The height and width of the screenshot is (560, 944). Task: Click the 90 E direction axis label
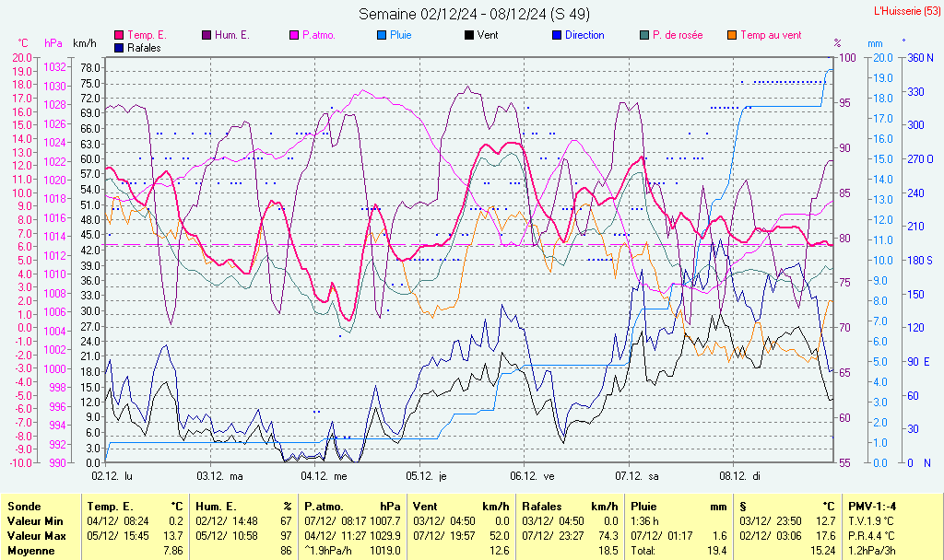click(919, 361)
